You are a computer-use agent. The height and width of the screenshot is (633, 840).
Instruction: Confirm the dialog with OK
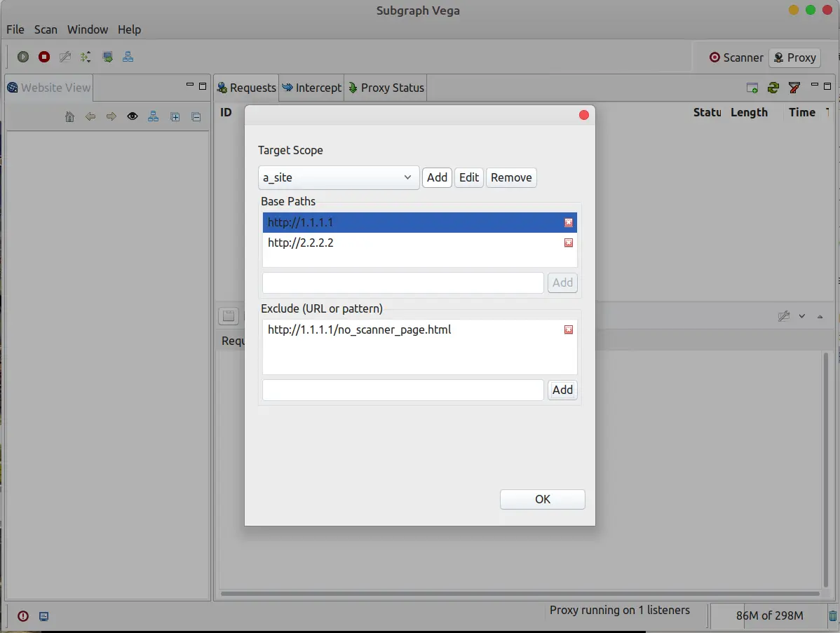[x=542, y=499]
